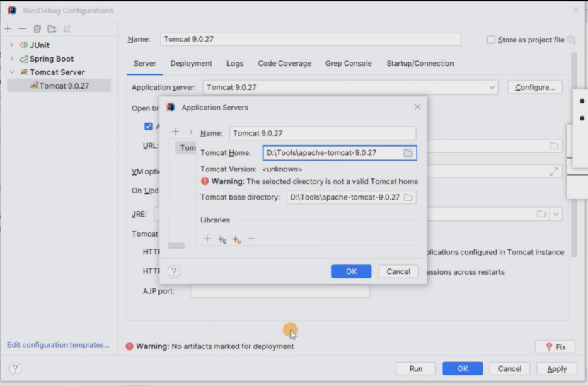Sort configurations alphabetically
Screen dimensions: 588x386
coord(67,29)
